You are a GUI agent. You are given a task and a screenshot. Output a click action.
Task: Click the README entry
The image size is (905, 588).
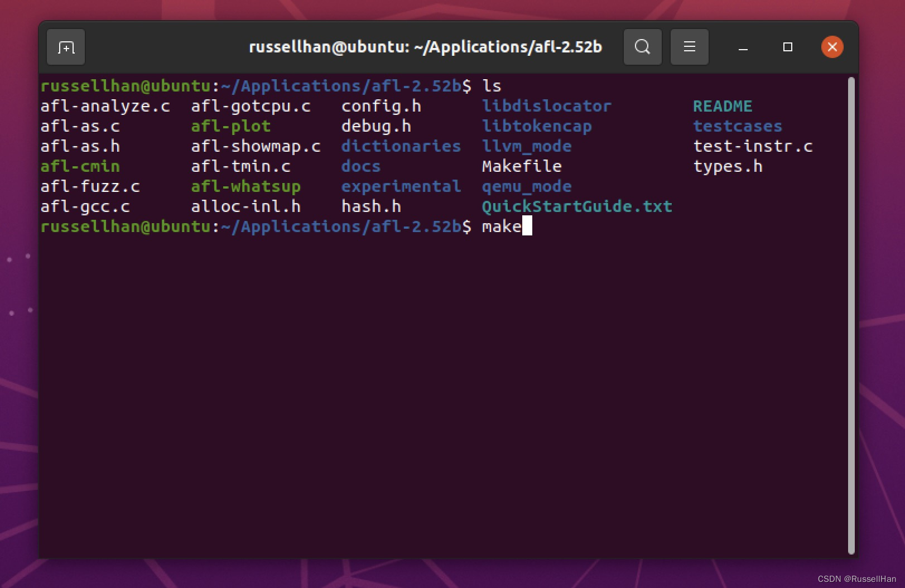723,107
